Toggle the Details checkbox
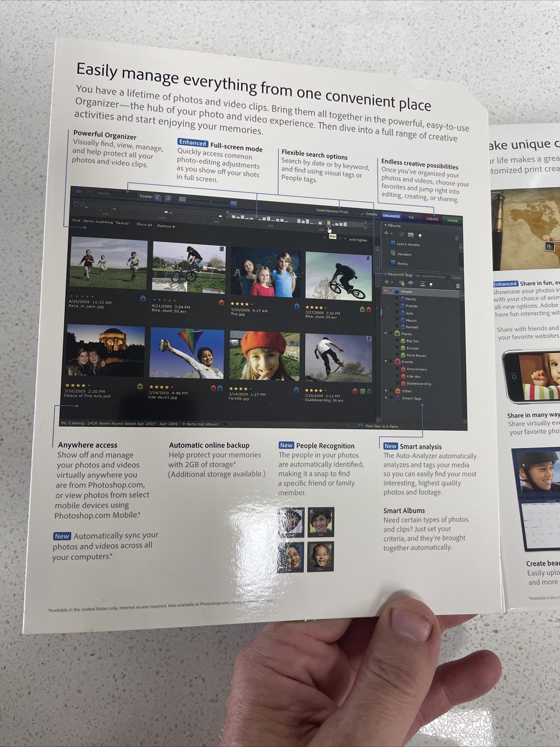Image resolution: width=560 pixels, height=747 pixels. [x=362, y=213]
